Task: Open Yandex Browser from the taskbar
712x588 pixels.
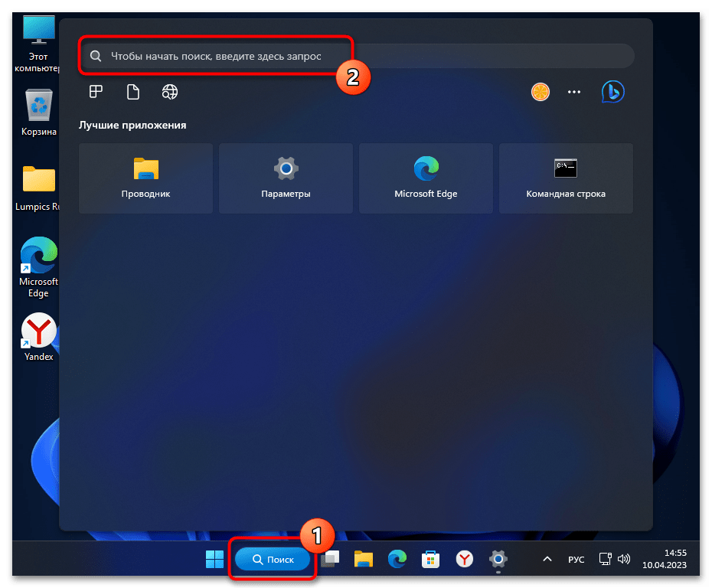Action: [465, 559]
